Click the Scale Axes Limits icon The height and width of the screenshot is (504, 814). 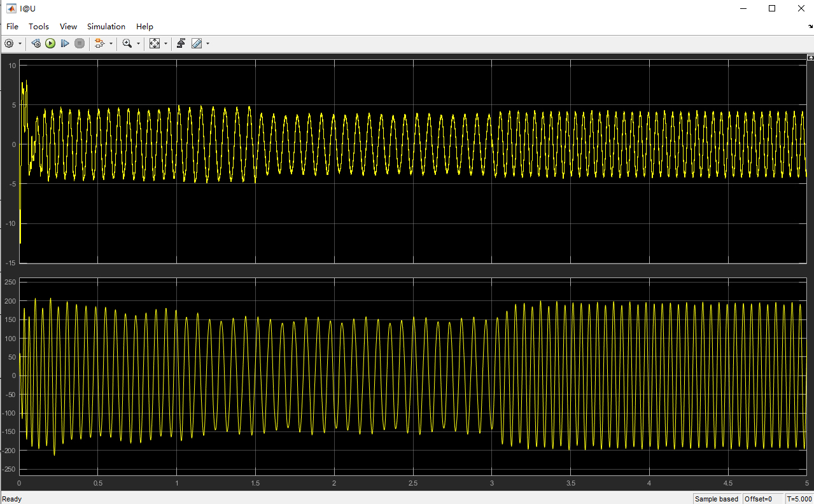155,43
